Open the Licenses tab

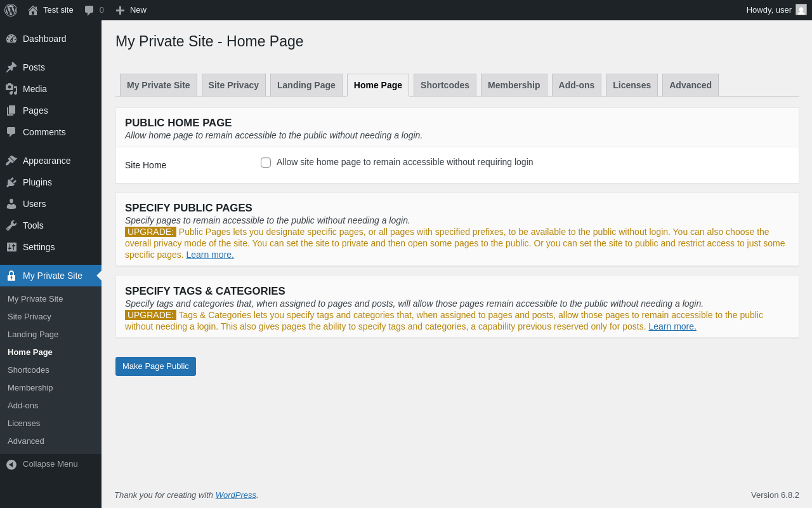point(632,85)
